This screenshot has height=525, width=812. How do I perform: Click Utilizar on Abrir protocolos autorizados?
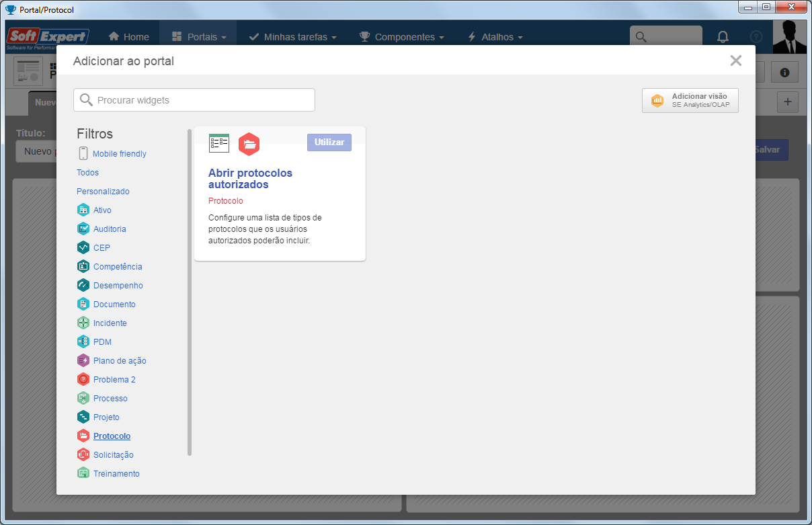point(329,143)
